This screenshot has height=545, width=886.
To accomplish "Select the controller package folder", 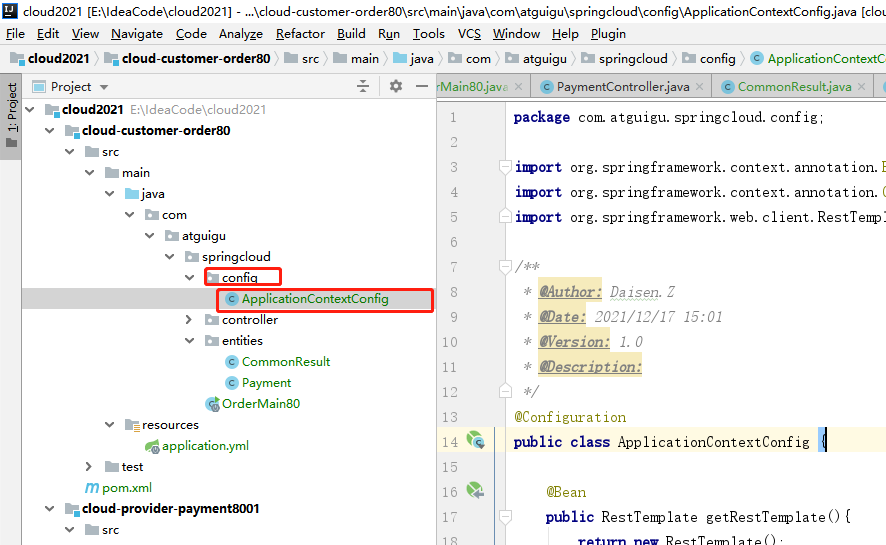I will [x=250, y=320].
